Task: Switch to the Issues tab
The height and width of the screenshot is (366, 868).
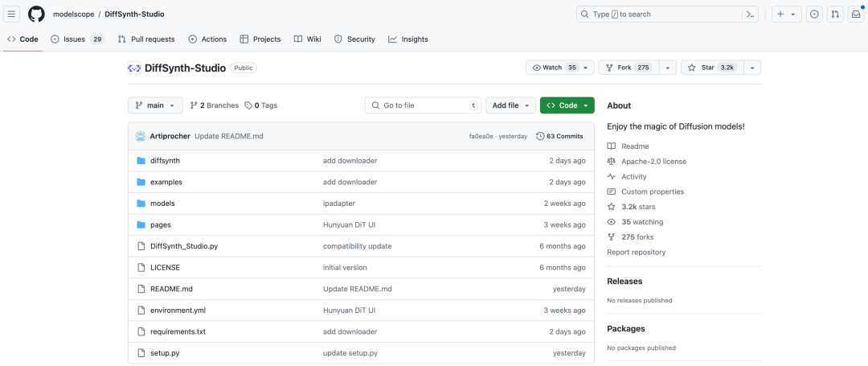Action: [77, 39]
